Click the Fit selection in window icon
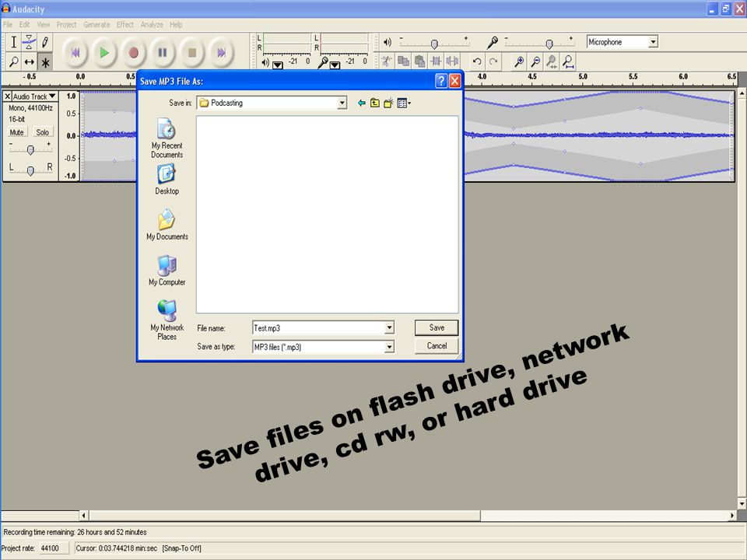 [552, 61]
